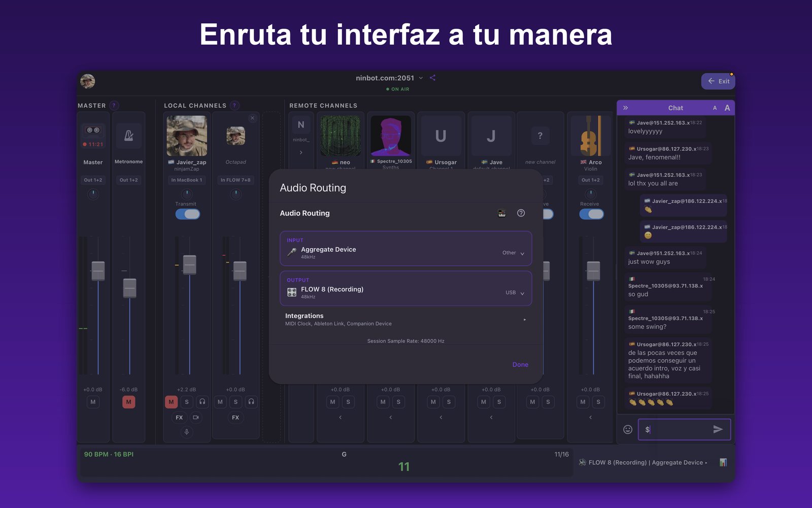Expand the ninbot_ channel chevron
The image size is (812, 508).
point(301,152)
